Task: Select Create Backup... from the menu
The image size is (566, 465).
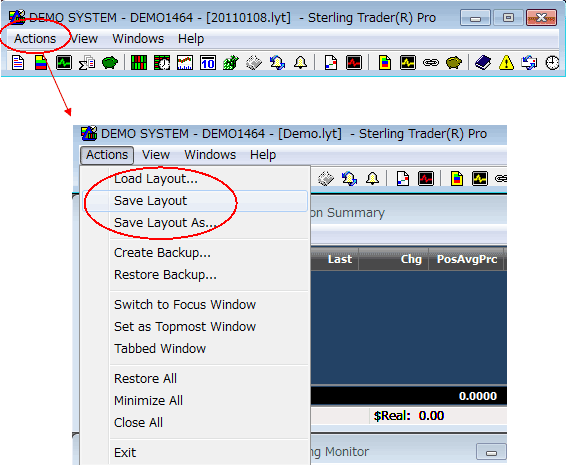Action: coord(195,253)
